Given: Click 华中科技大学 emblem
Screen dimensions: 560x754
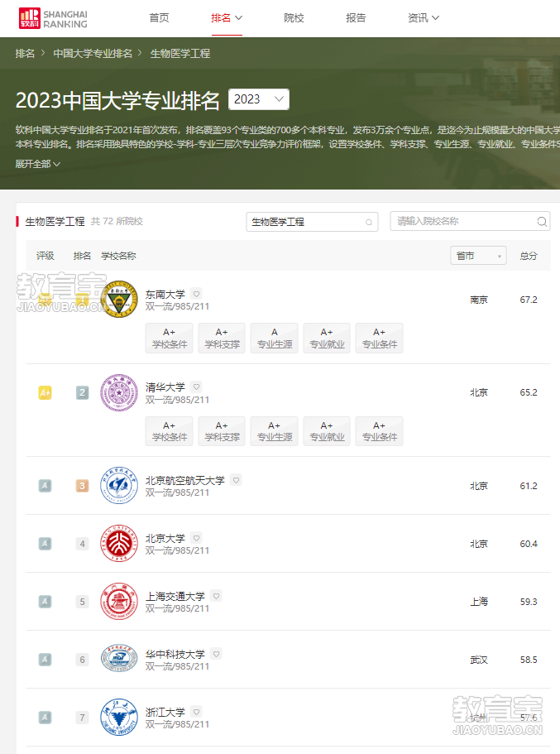Looking at the screenshot, I should click(x=119, y=659).
